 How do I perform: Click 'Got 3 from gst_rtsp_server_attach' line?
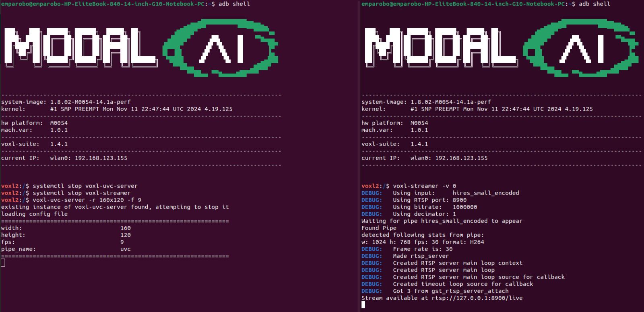[435, 291]
